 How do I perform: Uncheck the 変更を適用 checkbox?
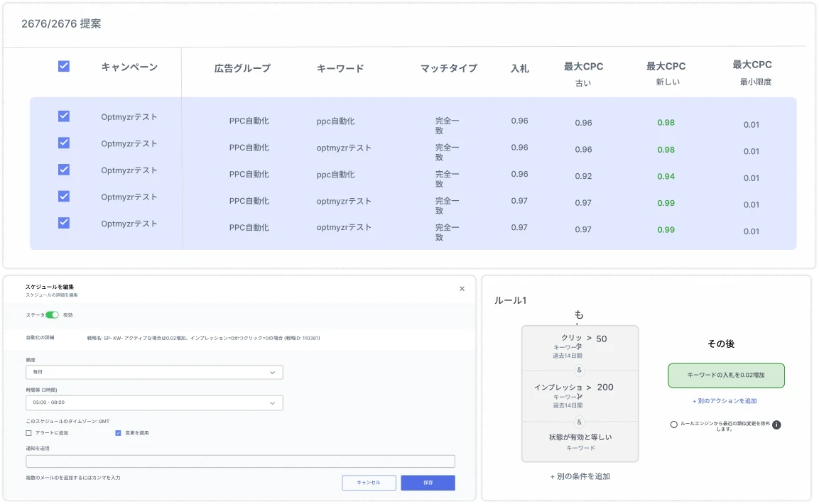click(118, 433)
